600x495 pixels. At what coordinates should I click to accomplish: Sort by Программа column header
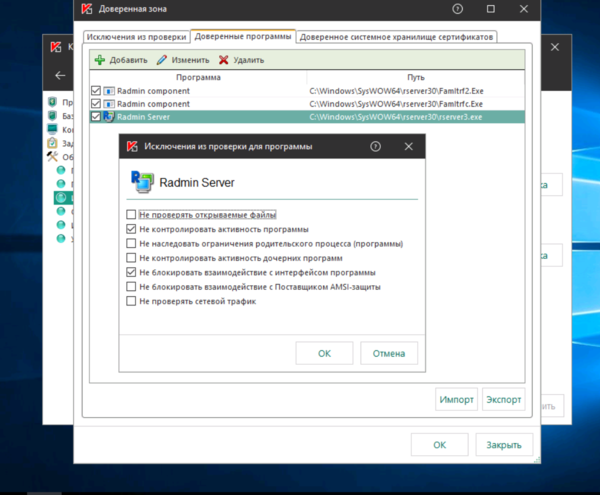pos(198,77)
